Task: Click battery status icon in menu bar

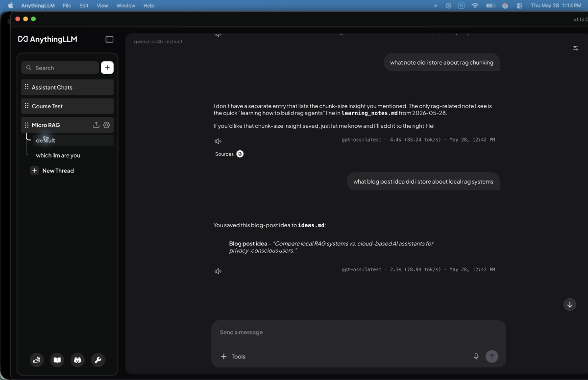Action: (490, 5)
